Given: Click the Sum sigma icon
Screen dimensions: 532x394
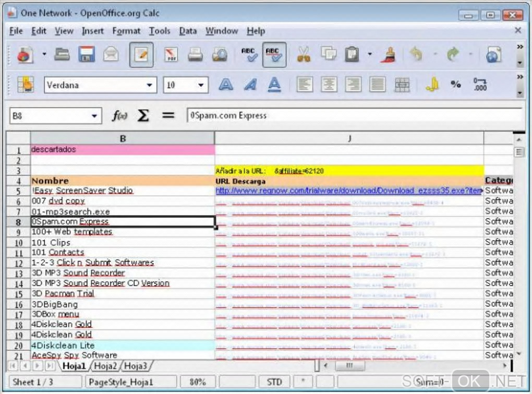Looking at the screenshot, I should click(x=143, y=116).
